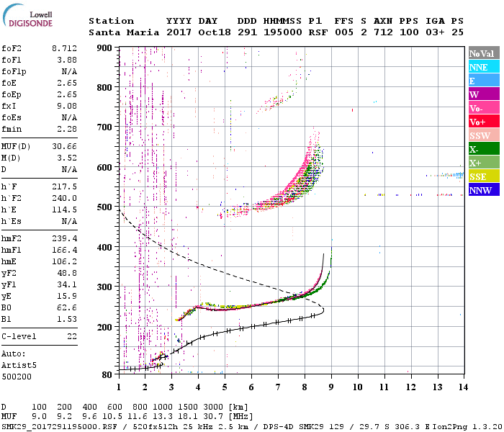Click the MUF(D) value 30.66
This screenshot has height=432, width=504.
point(64,147)
